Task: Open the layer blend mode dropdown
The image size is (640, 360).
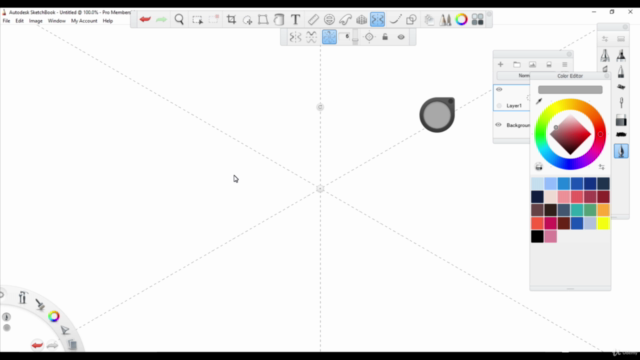Action: tap(513, 76)
